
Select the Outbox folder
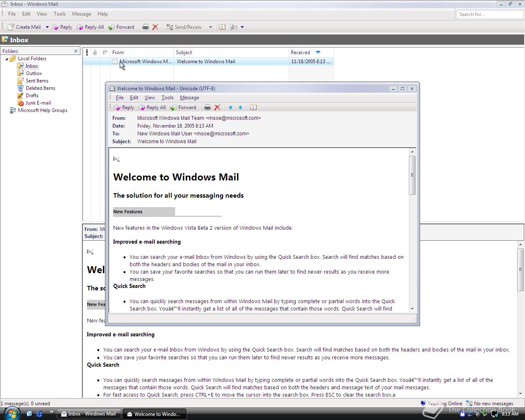[x=34, y=73]
